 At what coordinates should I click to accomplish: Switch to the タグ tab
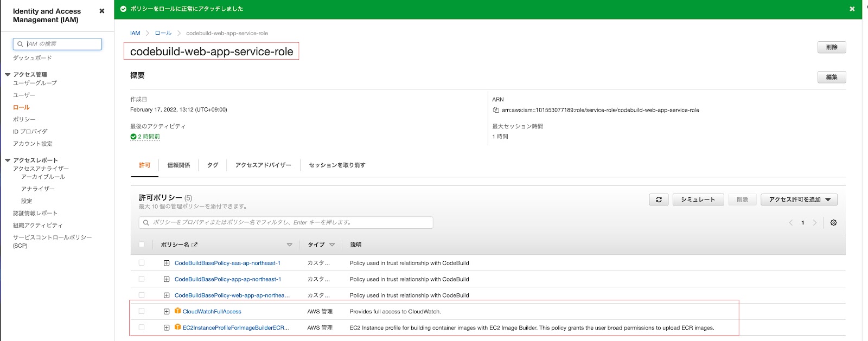[x=213, y=165]
